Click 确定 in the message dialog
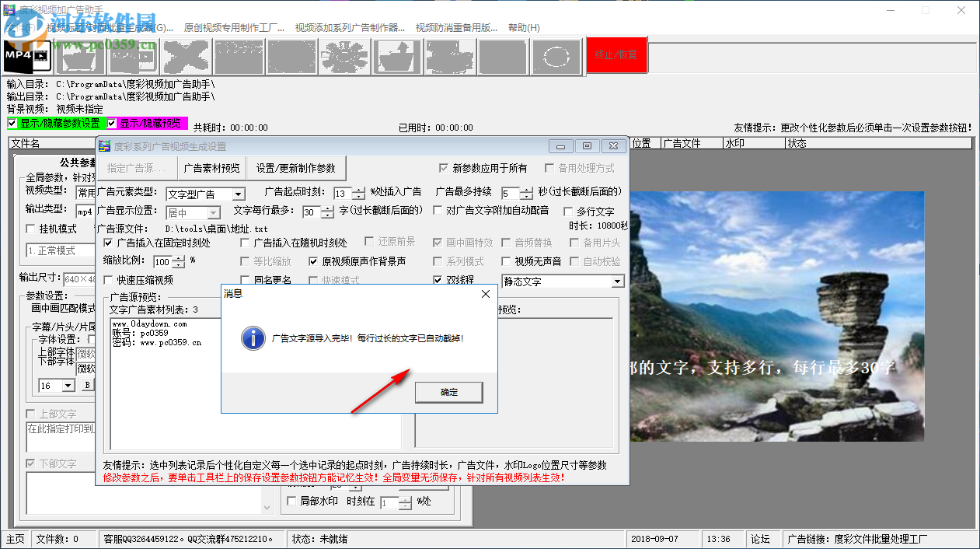 pyautogui.click(x=448, y=392)
